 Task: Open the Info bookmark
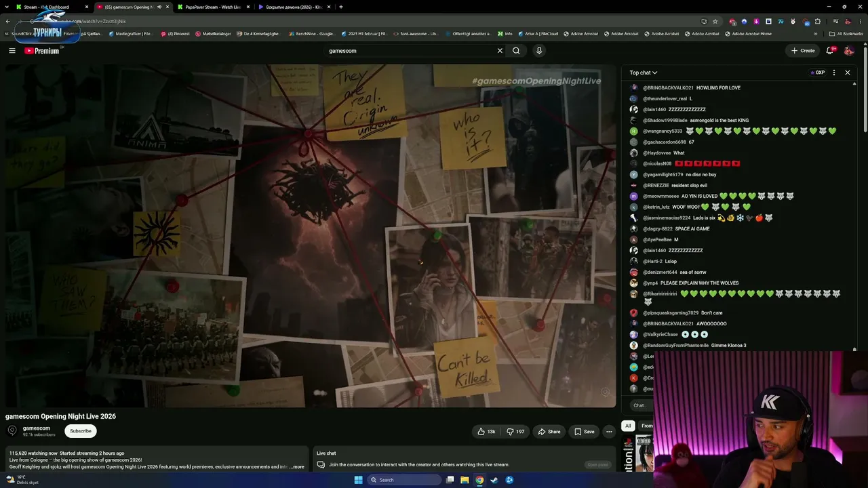pyautogui.click(x=505, y=33)
